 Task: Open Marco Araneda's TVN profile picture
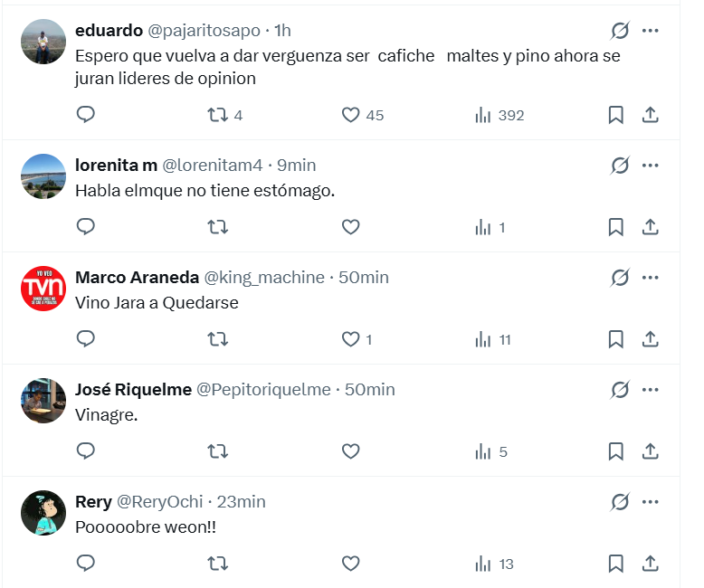43,289
